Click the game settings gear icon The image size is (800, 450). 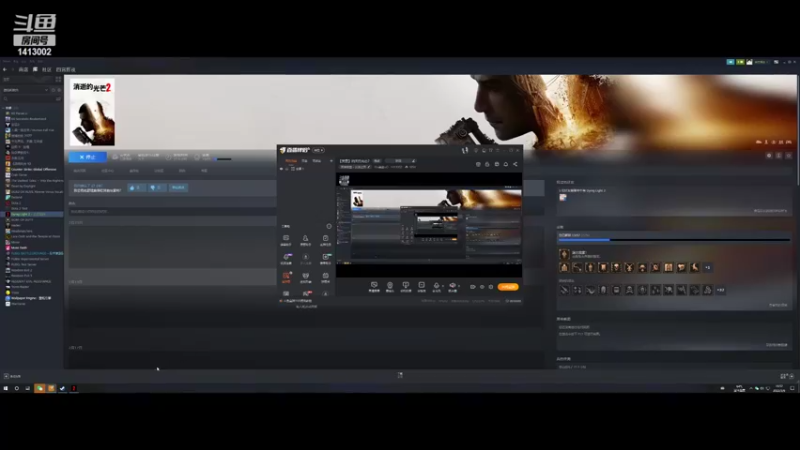tap(769, 156)
